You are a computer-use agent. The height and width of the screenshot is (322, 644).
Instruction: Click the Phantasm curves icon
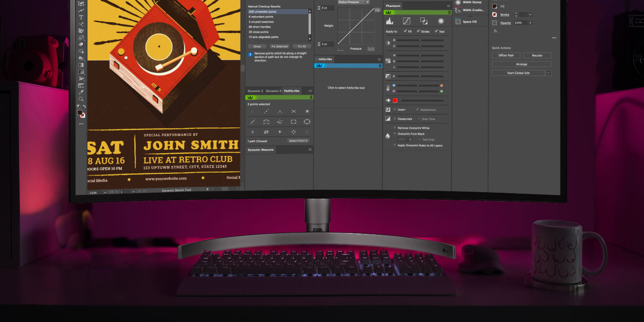[407, 21]
